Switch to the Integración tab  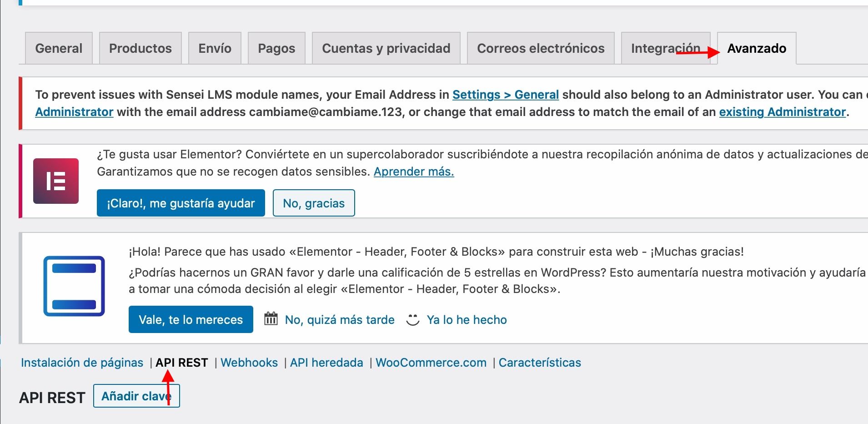(666, 48)
